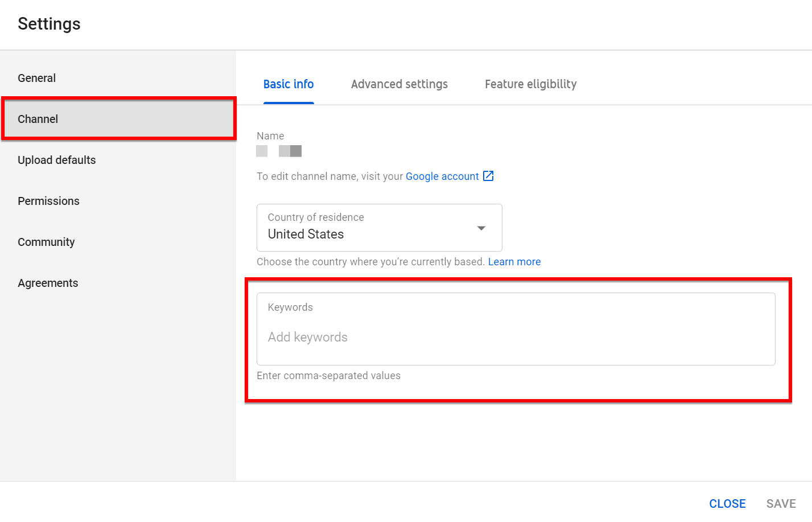Open the Permissions section

click(49, 201)
